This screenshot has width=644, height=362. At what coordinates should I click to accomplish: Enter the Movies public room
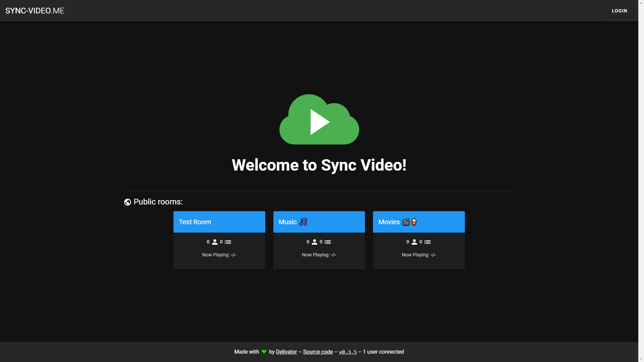[419, 240]
